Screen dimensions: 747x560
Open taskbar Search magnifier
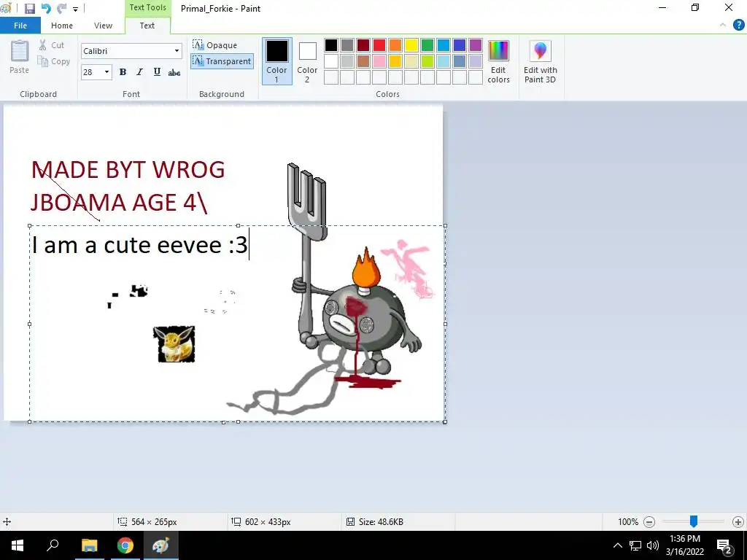53,545
